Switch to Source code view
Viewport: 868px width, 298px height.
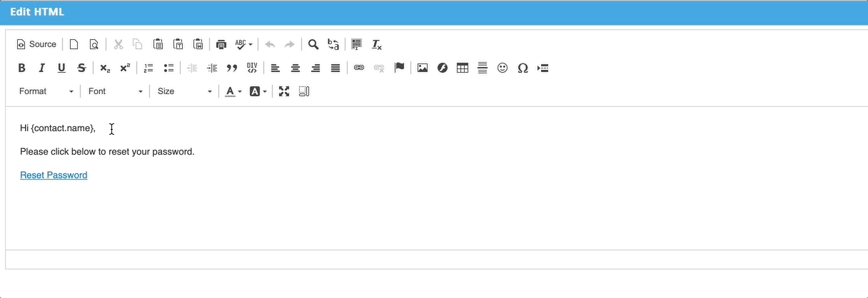pos(36,44)
